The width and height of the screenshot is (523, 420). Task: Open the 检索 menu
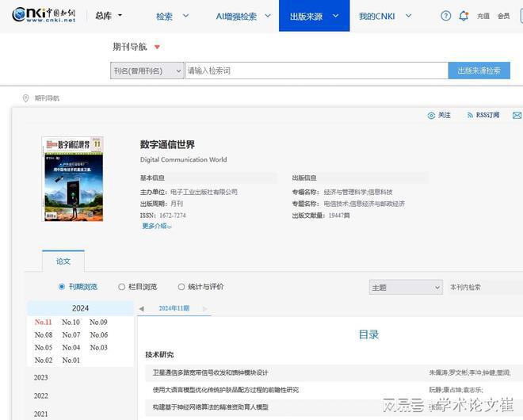(x=165, y=16)
